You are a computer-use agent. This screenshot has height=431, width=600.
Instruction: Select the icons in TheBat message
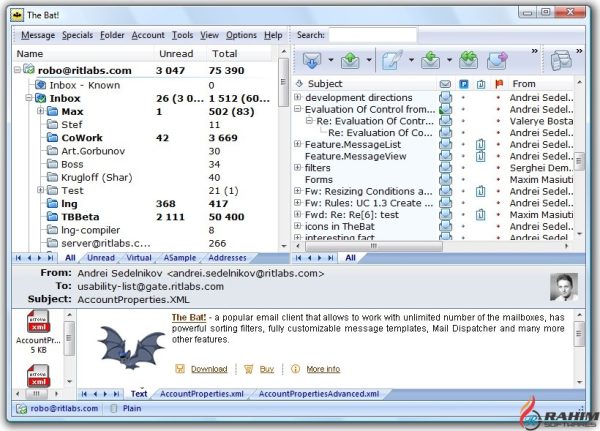pos(339,226)
